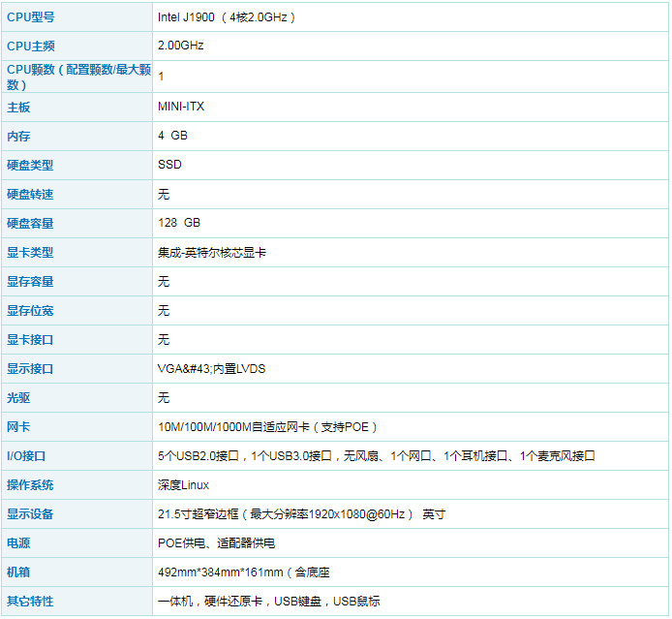The image size is (672, 619).
Task: Click the 硬盘类型 row label
Action: (30, 165)
